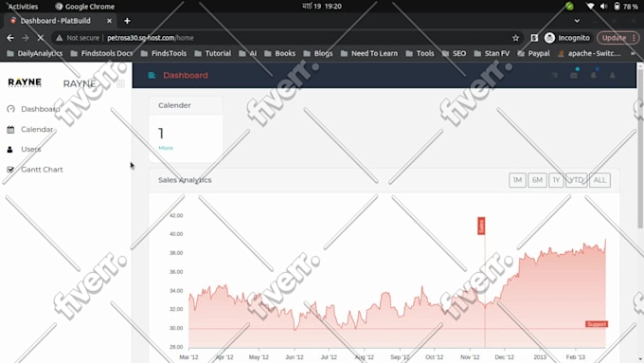Image resolution: width=644 pixels, height=363 pixels.
Task: Click the vertical page scrollbar
Action: tap(640, 148)
